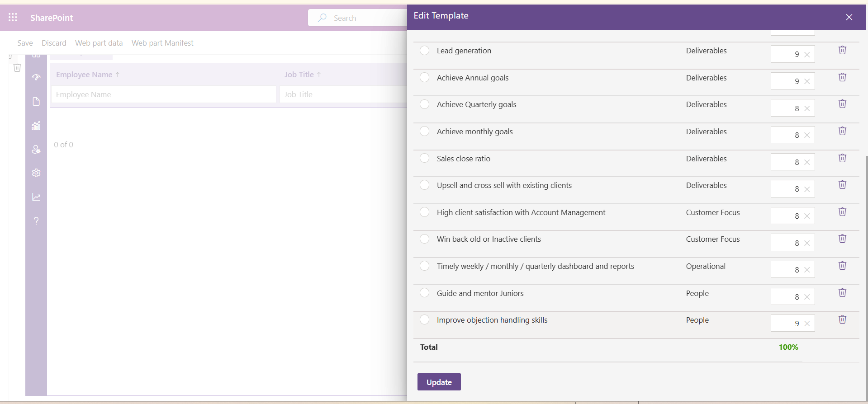Image resolution: width=868 pixels, height=404 pixels.
Task: Click the Update button
Action: 439,382
